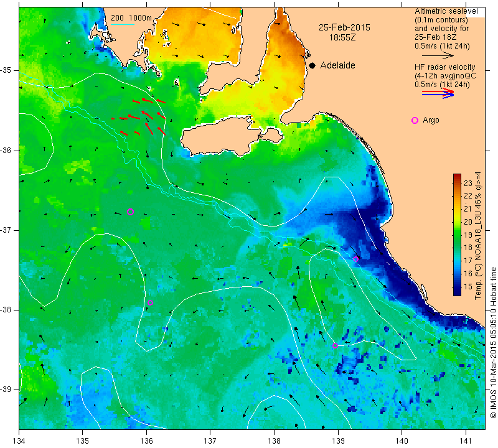Select longitude axis label 138
The image size is (498, 448).
pos(274,441)
